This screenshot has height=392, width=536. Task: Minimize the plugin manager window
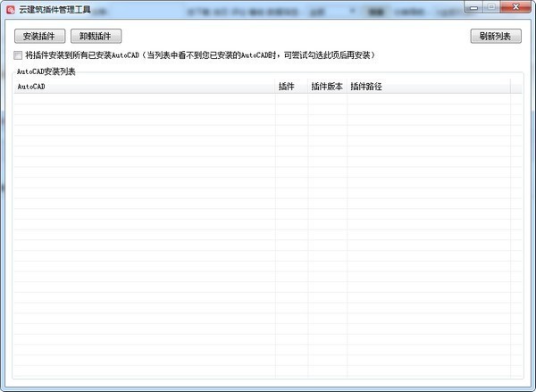(473, 7)
